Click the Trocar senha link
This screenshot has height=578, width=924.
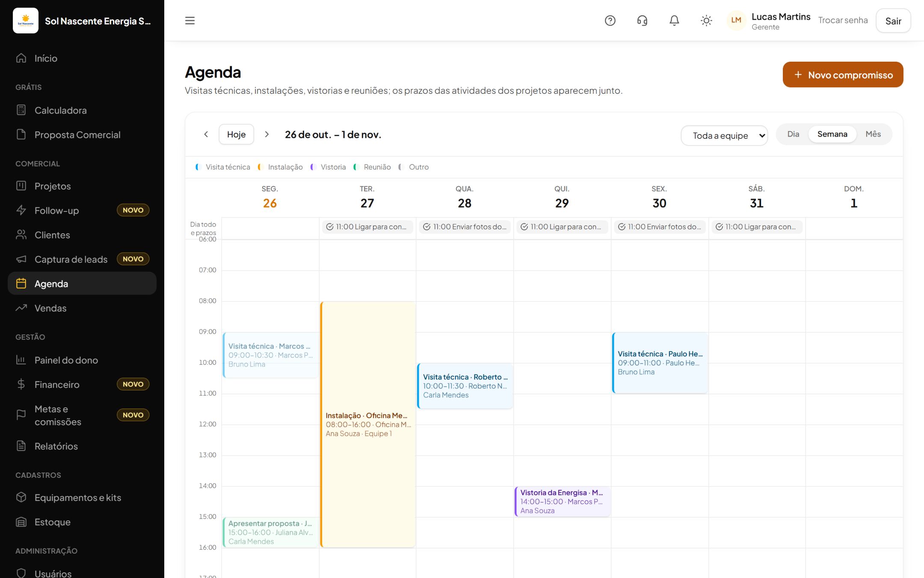point(843,21)
